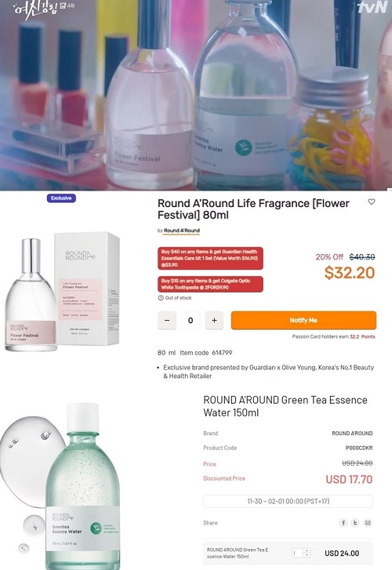Image resolution: width=392 pixels, height=570 pixels.
Task: Decrease Green Tea Essence Water quantity arrow
Action: (x=307, y=555)
